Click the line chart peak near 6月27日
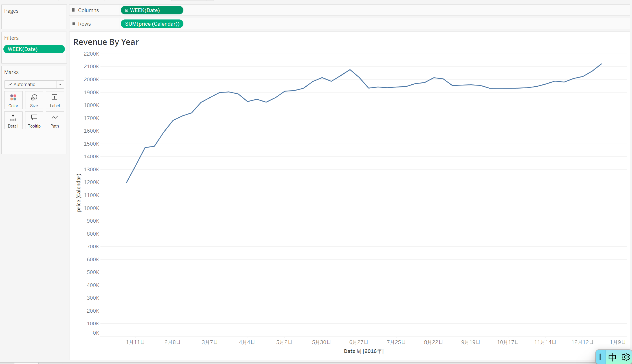The height and width of the screenshot is (364, 632). pos(350,70)
